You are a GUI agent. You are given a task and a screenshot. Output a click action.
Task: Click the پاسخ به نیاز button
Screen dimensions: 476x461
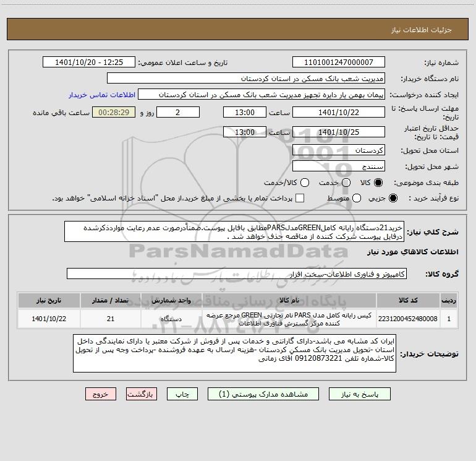(360, 394)
